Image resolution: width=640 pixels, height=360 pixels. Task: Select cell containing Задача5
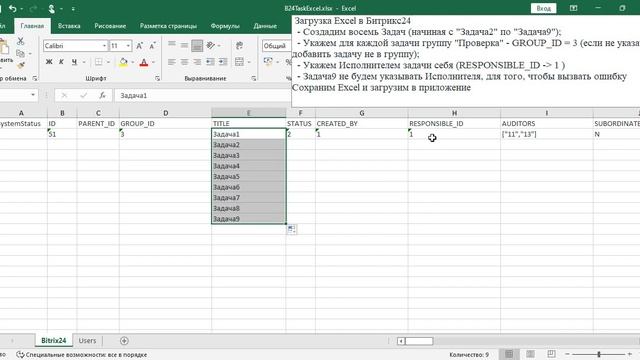pos(249,177)
